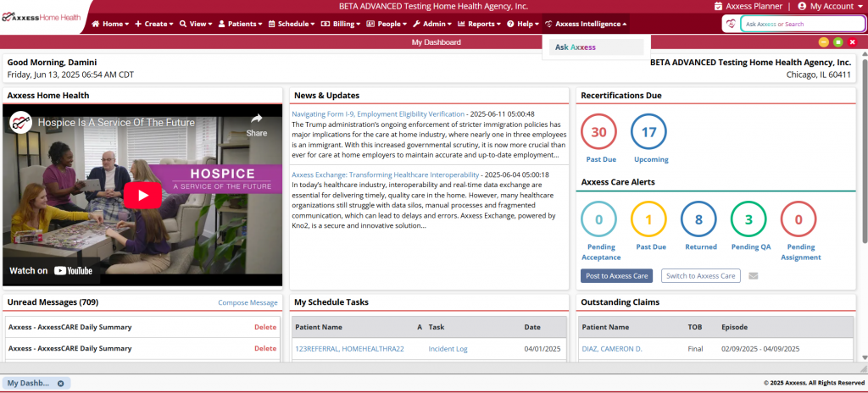Viewport: 868px width, 393px height.
Task: Click the green maximize dashboard button
Action: pyautogui.click(x=838, y=42)
